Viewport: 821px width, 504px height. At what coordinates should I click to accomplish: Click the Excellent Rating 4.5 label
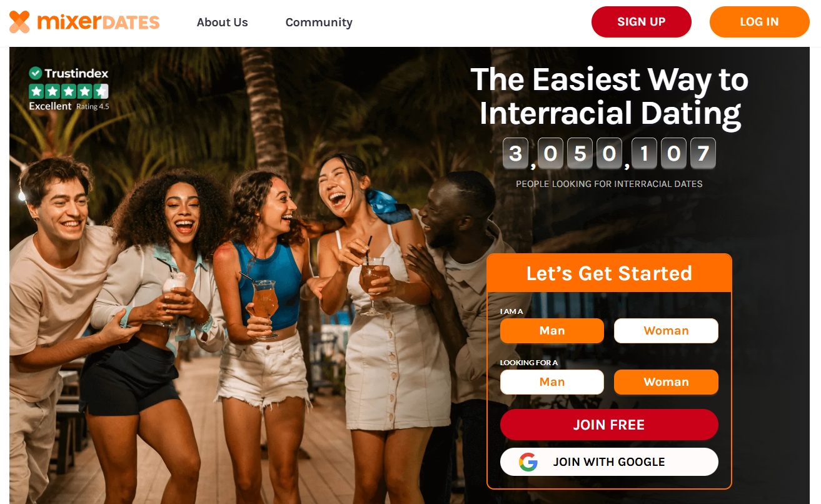coord(69,106)
